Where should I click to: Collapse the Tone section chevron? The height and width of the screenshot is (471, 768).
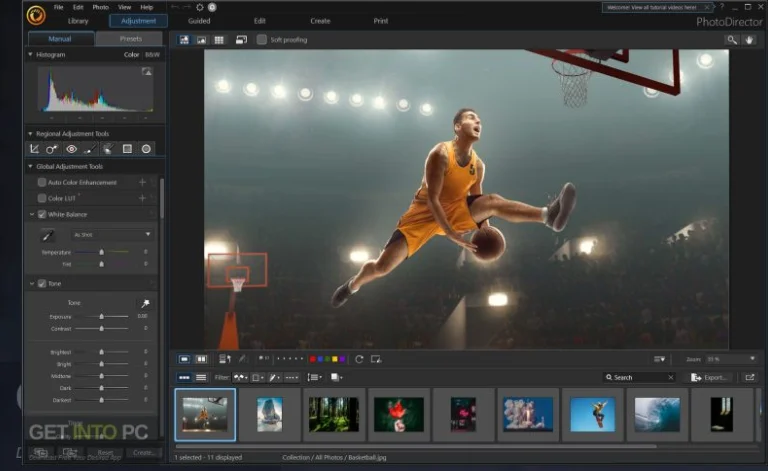click(32, 283)
